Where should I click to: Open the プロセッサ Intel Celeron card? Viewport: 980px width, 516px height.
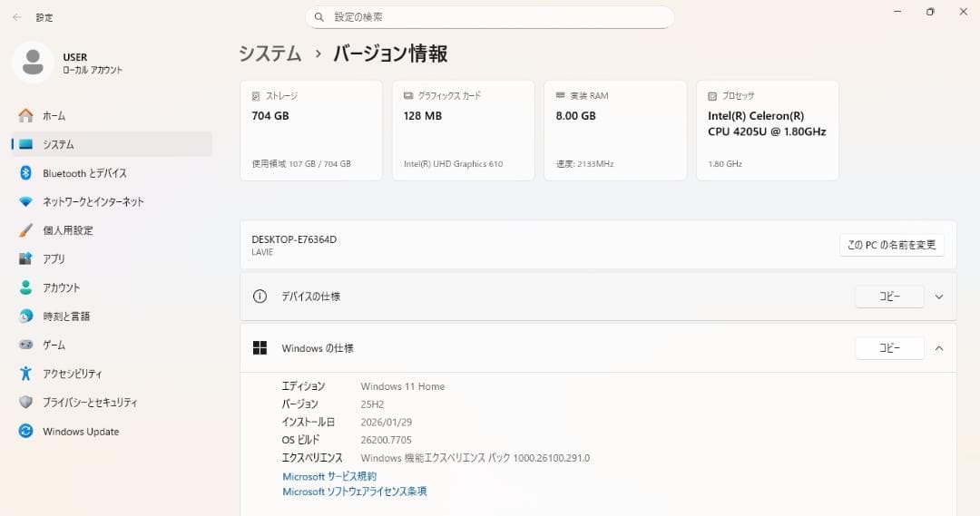pyautogui.click(x=768, y=131)
